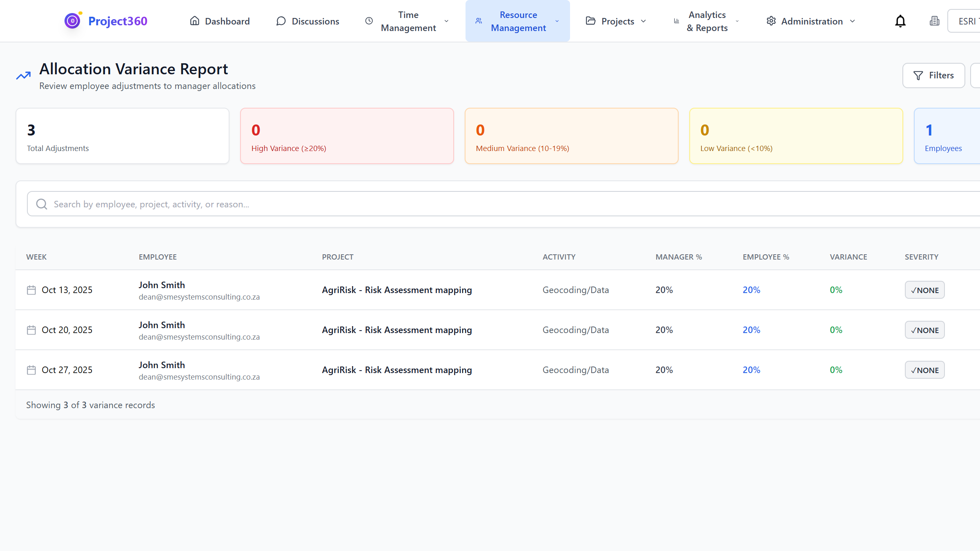980x551 pixels.
Task: Expand the Projects dropdown chevron
Action: click(x=644, y=21)
